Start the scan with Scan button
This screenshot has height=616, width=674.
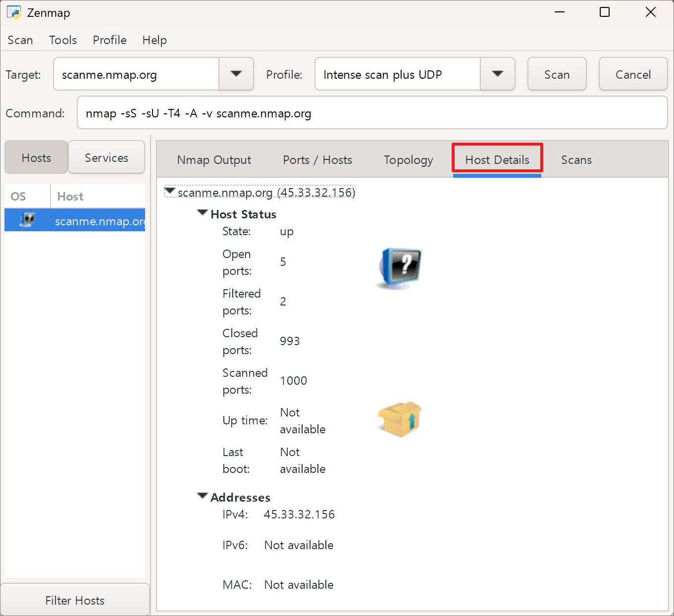(557, 74)
